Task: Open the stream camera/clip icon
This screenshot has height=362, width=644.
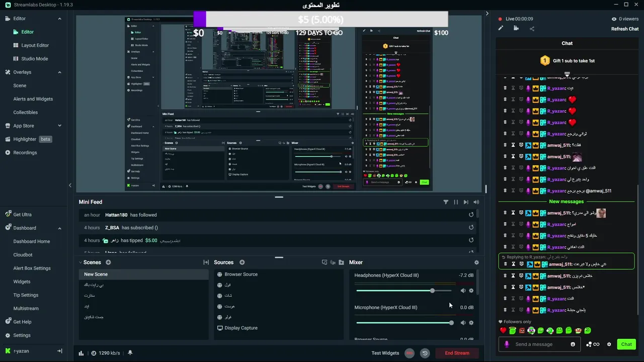Action: click(516, 28)
